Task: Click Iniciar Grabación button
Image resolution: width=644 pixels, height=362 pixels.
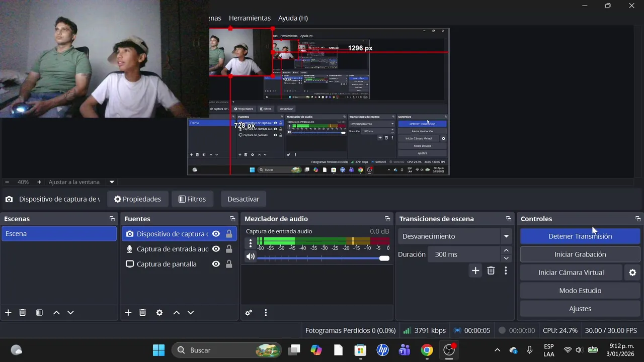Action: tap(580, 254)
